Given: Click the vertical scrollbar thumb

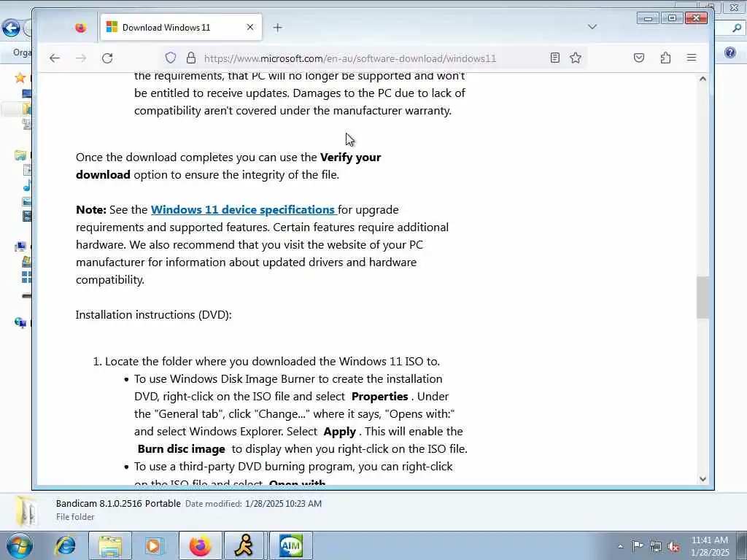Looking at the screenshot, I should point(703,297).
